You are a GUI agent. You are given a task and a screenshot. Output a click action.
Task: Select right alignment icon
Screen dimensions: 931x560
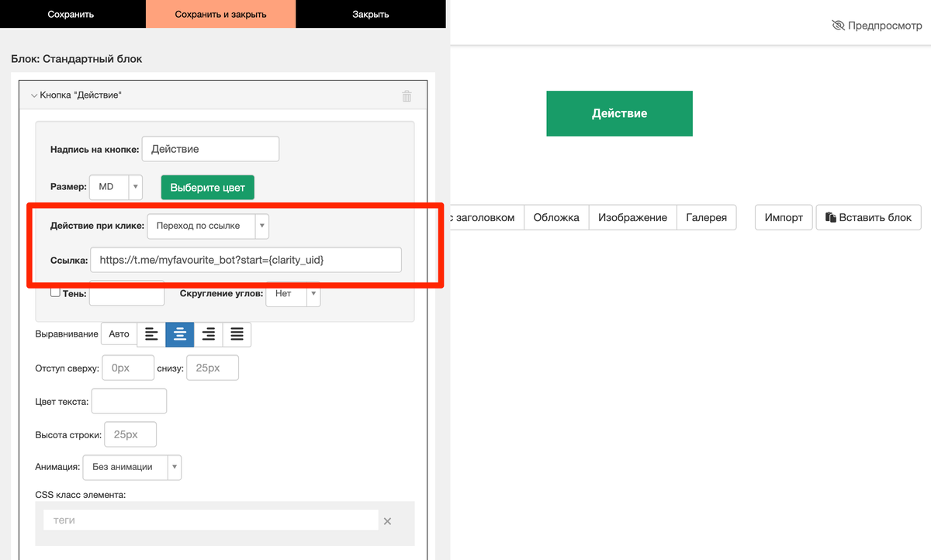pos(208,334)
